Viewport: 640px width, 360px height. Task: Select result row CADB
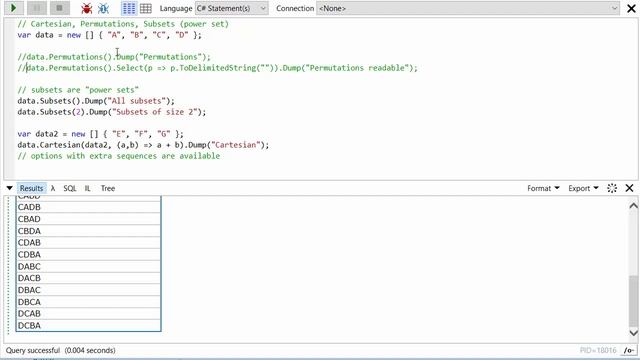point(88,207)
